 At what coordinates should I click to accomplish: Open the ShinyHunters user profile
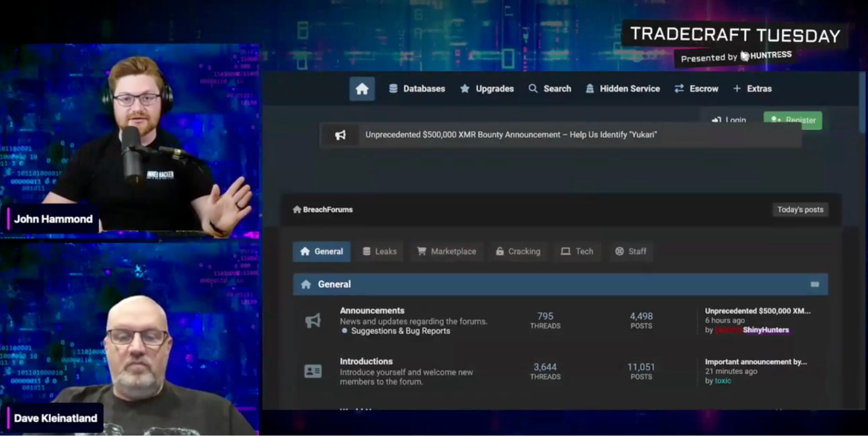(x=766, y=330)
